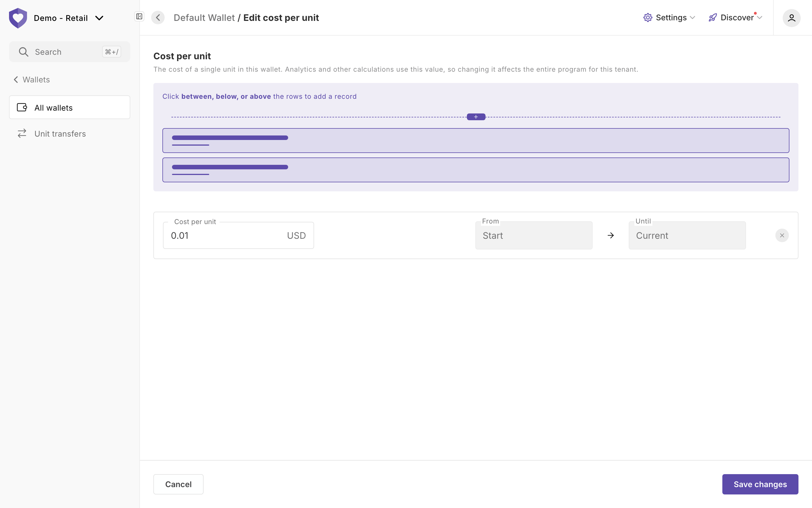Select All wallets in sidebar

(69, 108)
